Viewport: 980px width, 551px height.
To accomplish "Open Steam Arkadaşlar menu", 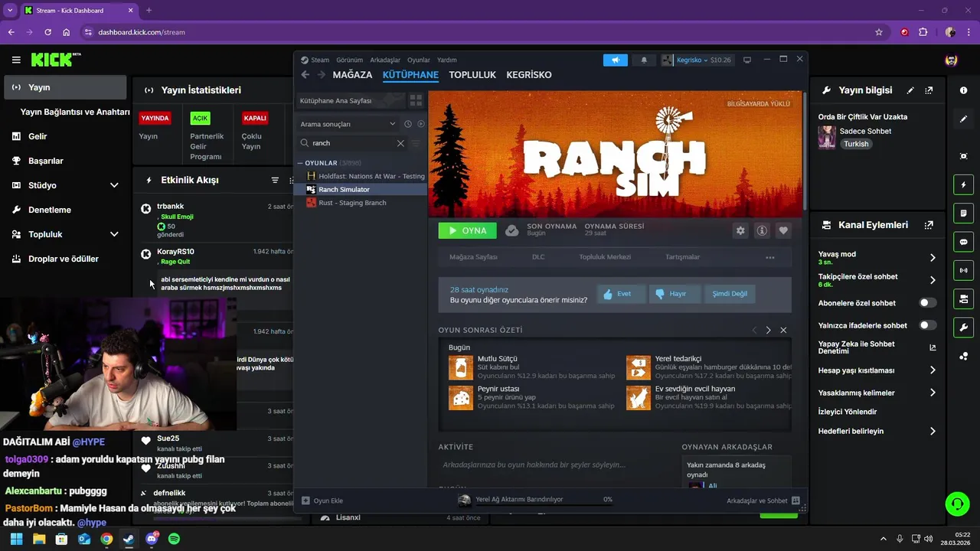I will click(x=385, y=60).
